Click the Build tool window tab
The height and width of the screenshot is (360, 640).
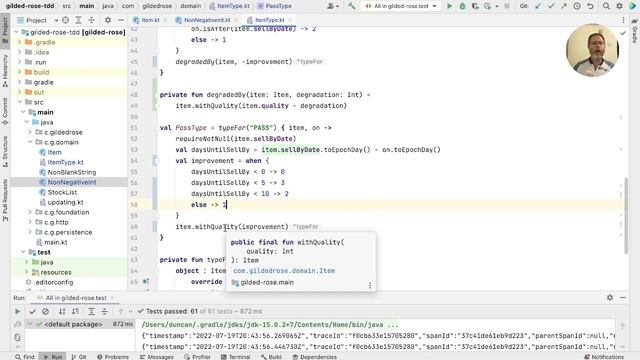pos(271,357)
